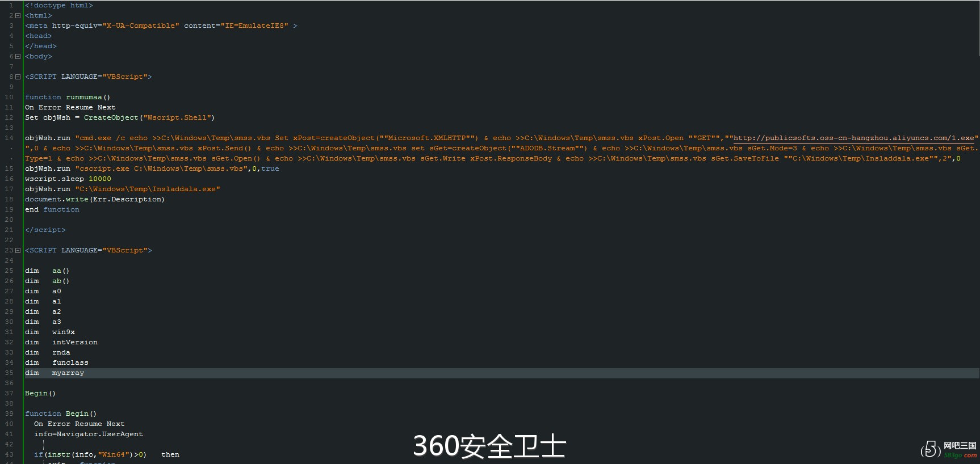Click the "dim ab()" declaration
The image size is (980, 464).
click(47, 281)
